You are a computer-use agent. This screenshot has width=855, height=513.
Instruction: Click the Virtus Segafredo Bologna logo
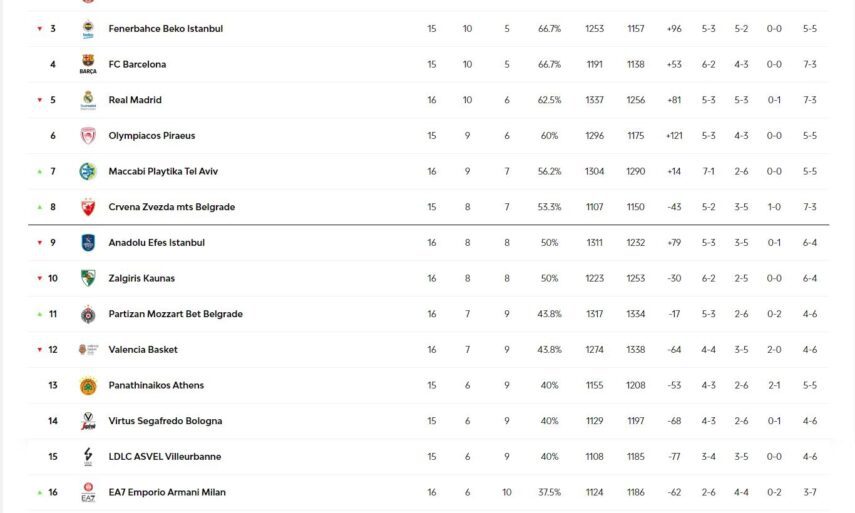pyautogui.click(x=88, y=421)
